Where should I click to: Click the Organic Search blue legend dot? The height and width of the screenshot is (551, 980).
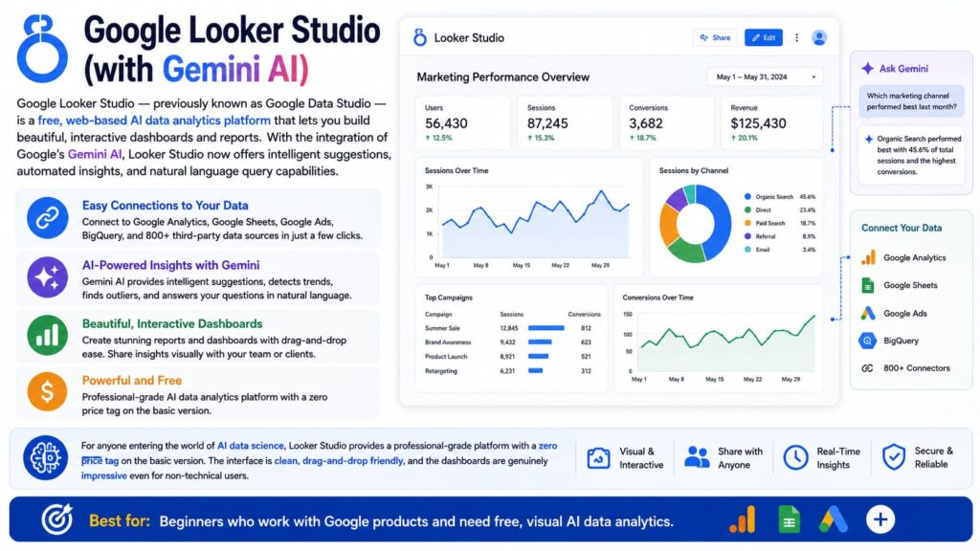(x=747, y=197)
